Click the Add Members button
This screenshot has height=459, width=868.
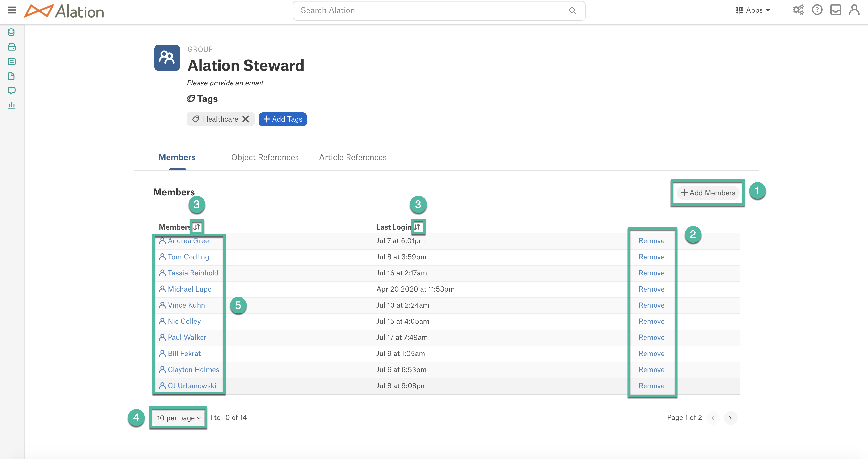coord(708,193)
